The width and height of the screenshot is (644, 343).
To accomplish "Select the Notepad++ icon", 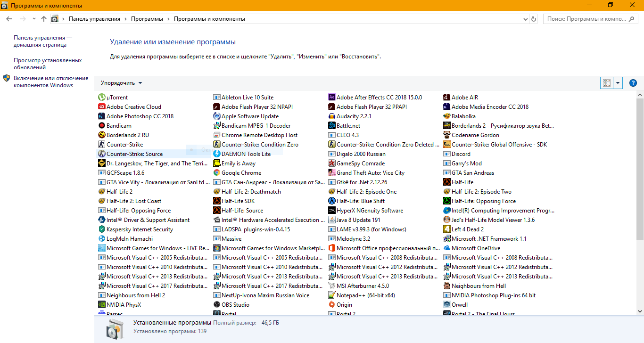I will pyautogui.click(x=331, y=295).
